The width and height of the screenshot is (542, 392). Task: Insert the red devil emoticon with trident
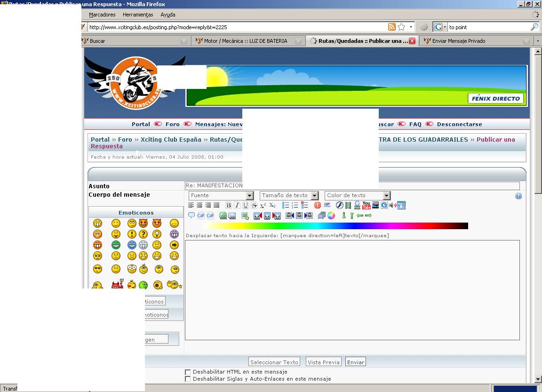pyautogui.click(x=117, y=284)
